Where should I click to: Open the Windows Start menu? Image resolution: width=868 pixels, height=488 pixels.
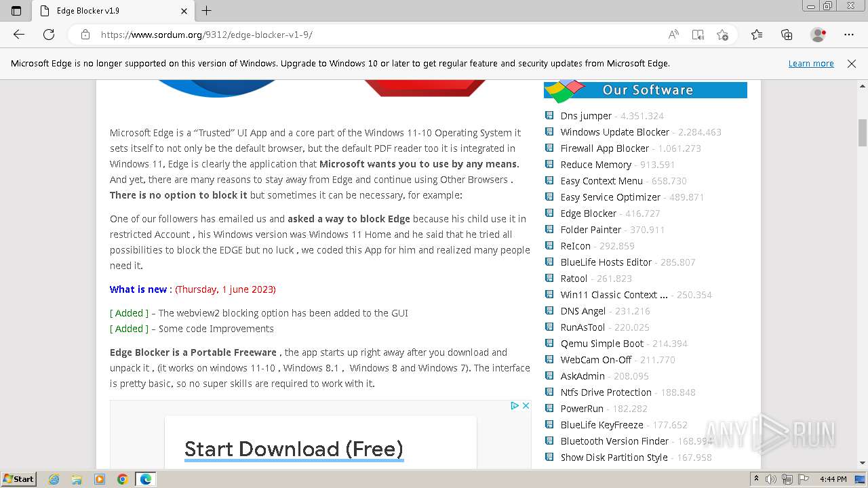point(18,479)
